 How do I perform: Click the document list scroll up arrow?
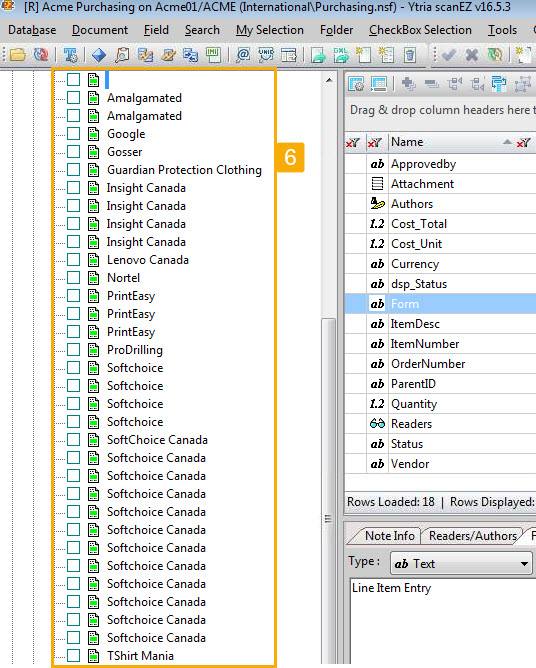tap(329, 80)
